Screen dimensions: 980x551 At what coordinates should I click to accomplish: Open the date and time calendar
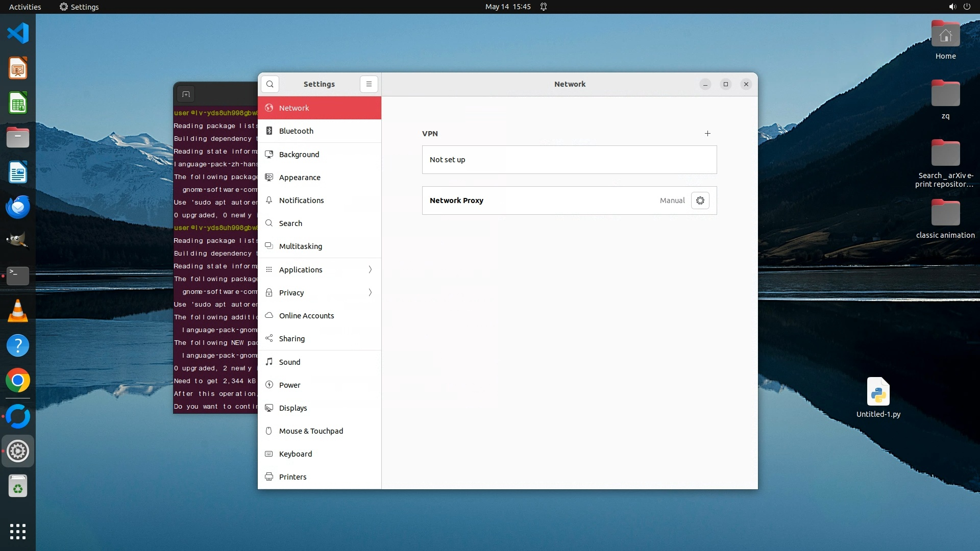[507, 7]
